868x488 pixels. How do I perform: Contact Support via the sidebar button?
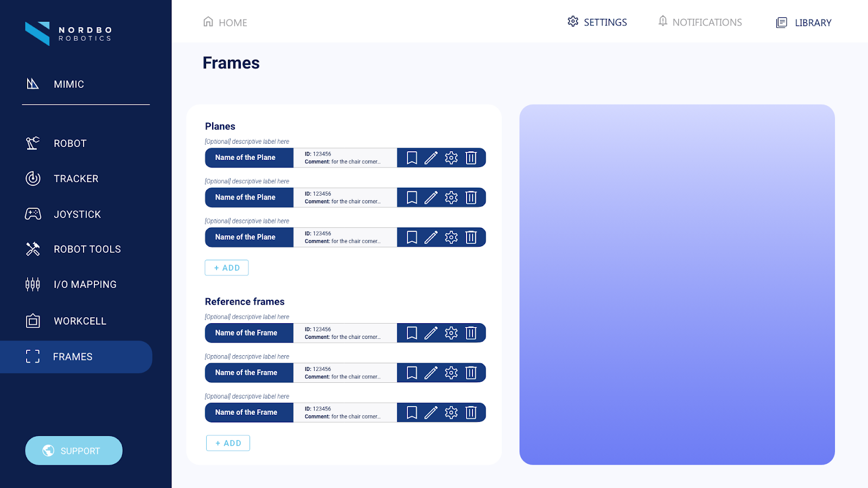tap(73, 450)
